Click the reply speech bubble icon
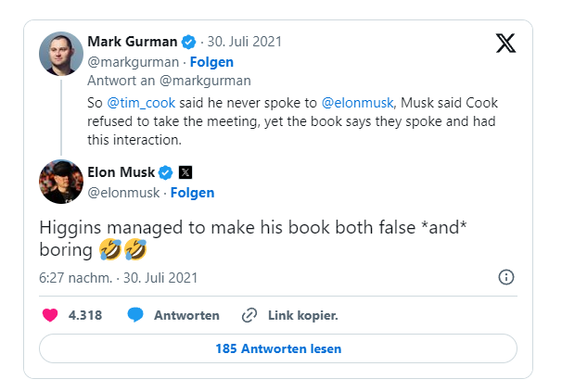The image size is (562, 392). (x=135, y=315)
